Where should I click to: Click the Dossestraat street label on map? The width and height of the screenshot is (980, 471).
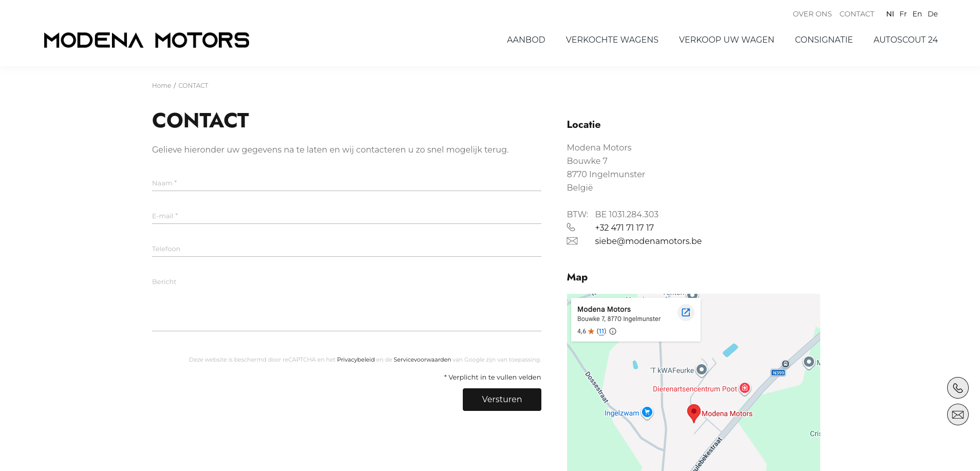(597, 387)
